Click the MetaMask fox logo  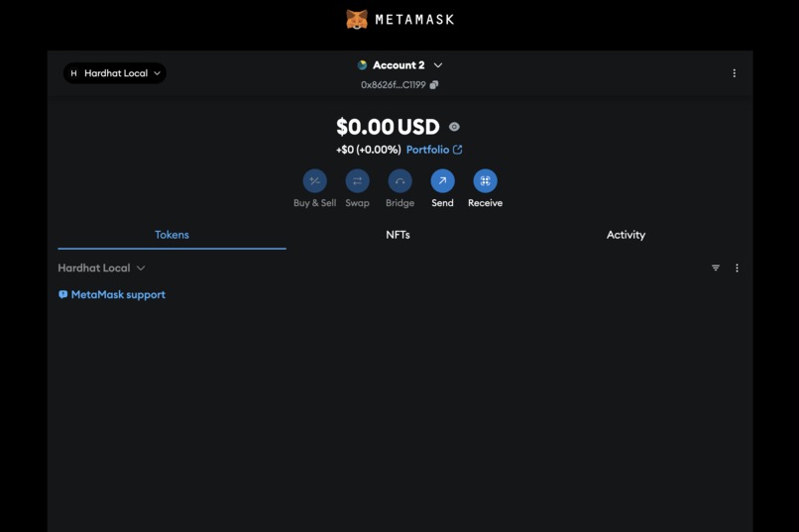pos(357,20)
